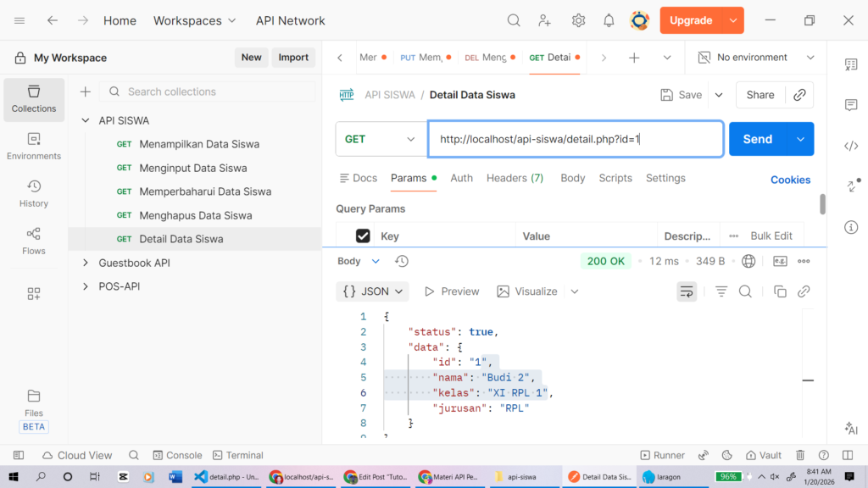Click the blue Send button
Image resolution: width=868 pixels, height=488 pixels.
pos(757,139)
